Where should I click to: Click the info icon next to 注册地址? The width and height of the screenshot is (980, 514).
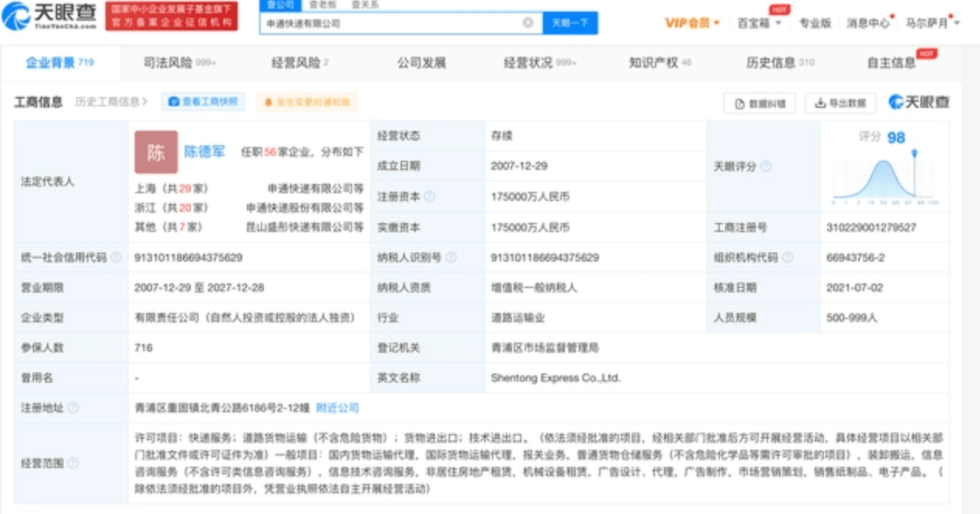pyautogui.click(x=73, y=408)
